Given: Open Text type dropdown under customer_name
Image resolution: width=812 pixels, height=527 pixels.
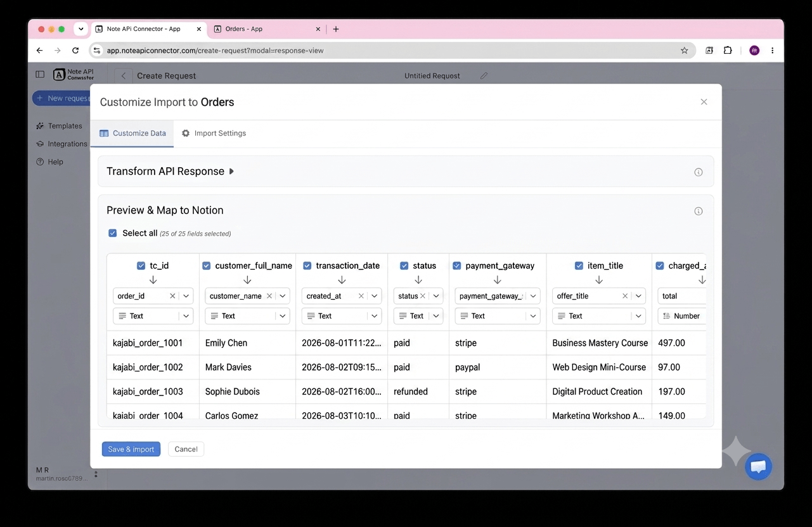Looking at the screenshot, I should [x=247, y=316].
